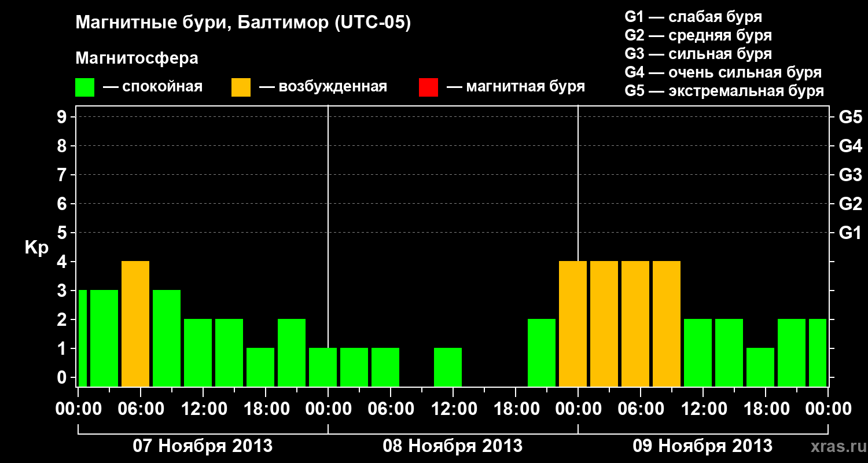Click the green Kp 2 bar after 18:00, 08 Ноября

click(x=542, y=352)
